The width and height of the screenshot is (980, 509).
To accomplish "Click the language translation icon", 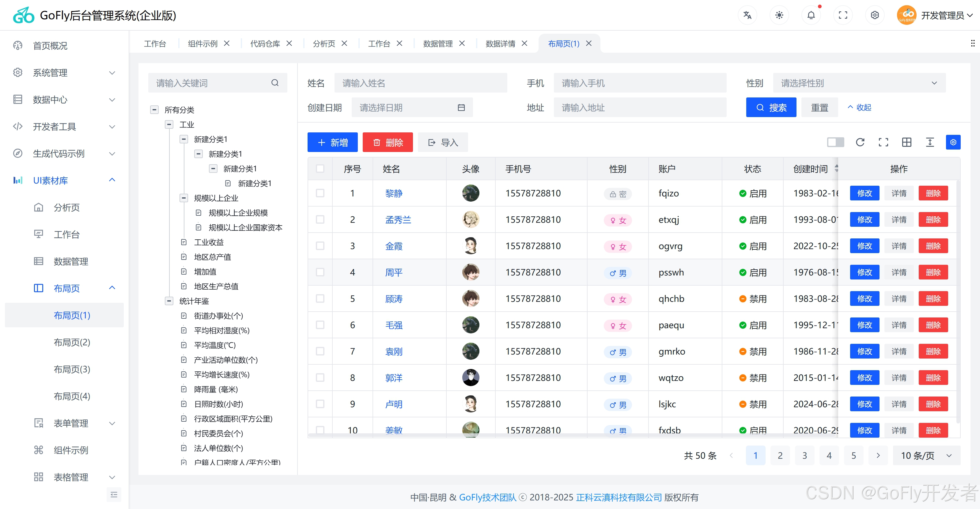I will pos(747,15).
